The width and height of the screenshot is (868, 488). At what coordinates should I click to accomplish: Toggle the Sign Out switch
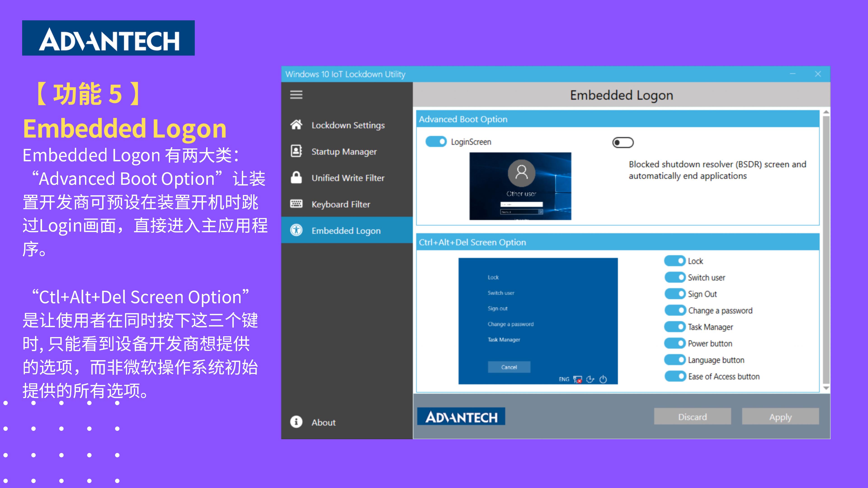[675, 294]
